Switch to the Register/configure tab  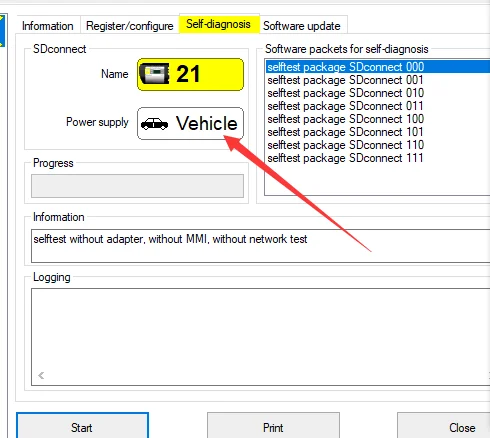130,26
